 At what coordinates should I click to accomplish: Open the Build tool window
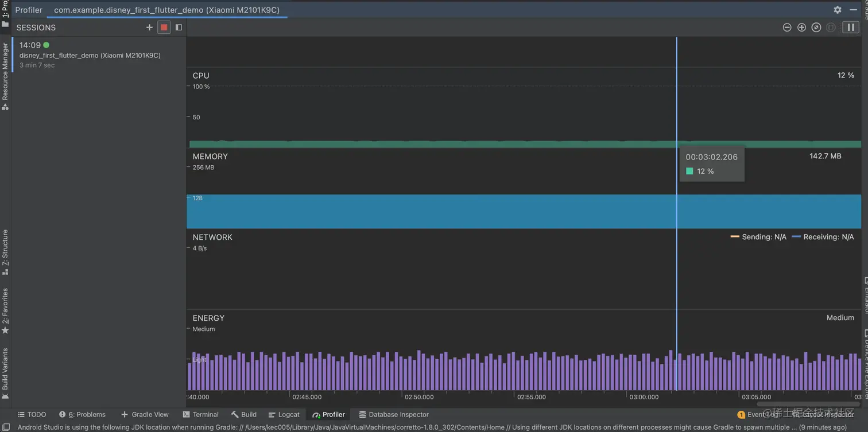[x=244, y=415]
